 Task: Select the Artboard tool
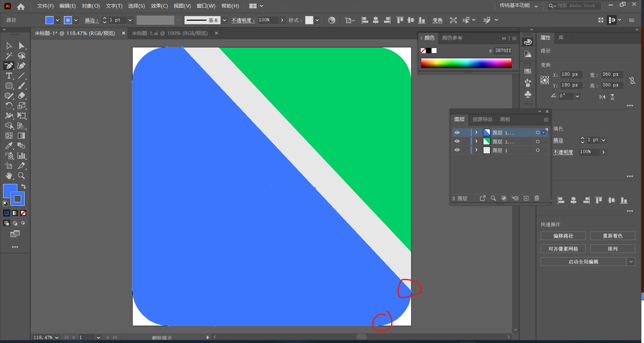(x=9, y=166)
